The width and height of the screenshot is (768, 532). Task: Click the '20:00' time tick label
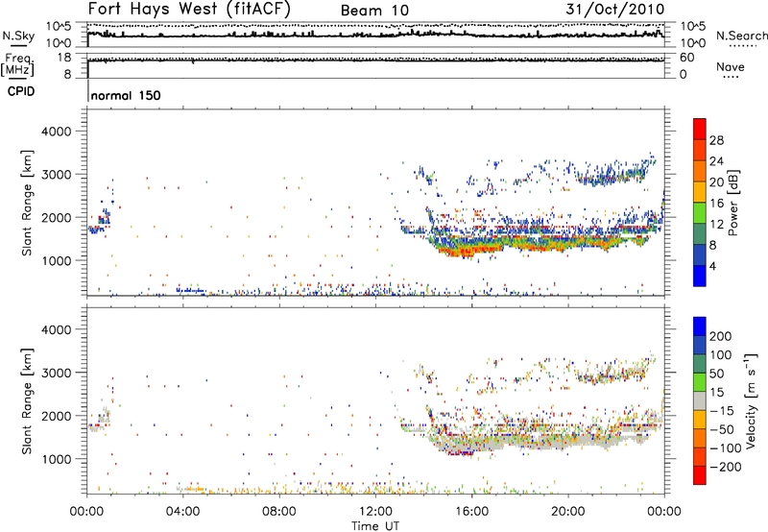[x=568, y=512]
